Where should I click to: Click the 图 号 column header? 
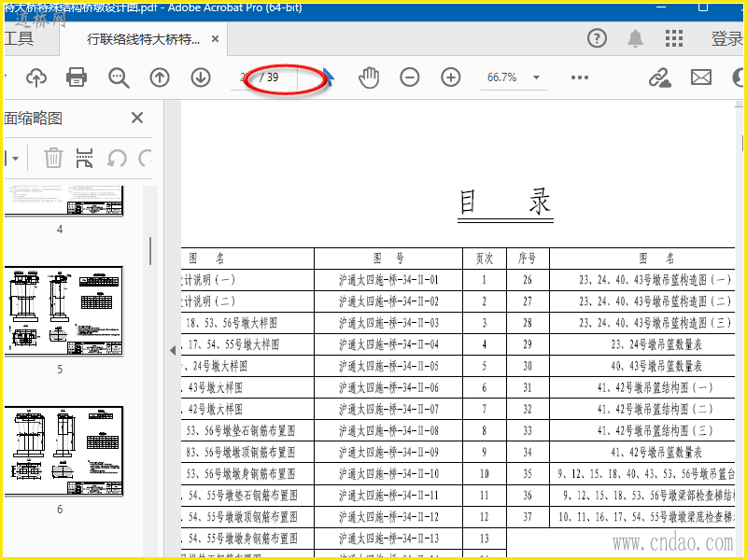point(388,259)
